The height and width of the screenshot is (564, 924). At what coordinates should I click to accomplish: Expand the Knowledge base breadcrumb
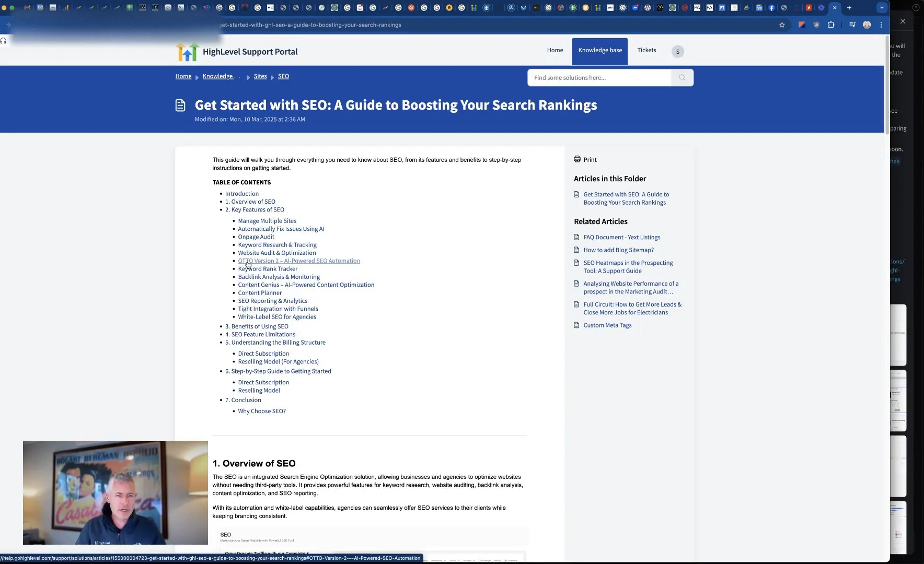(x=220, y=76)
